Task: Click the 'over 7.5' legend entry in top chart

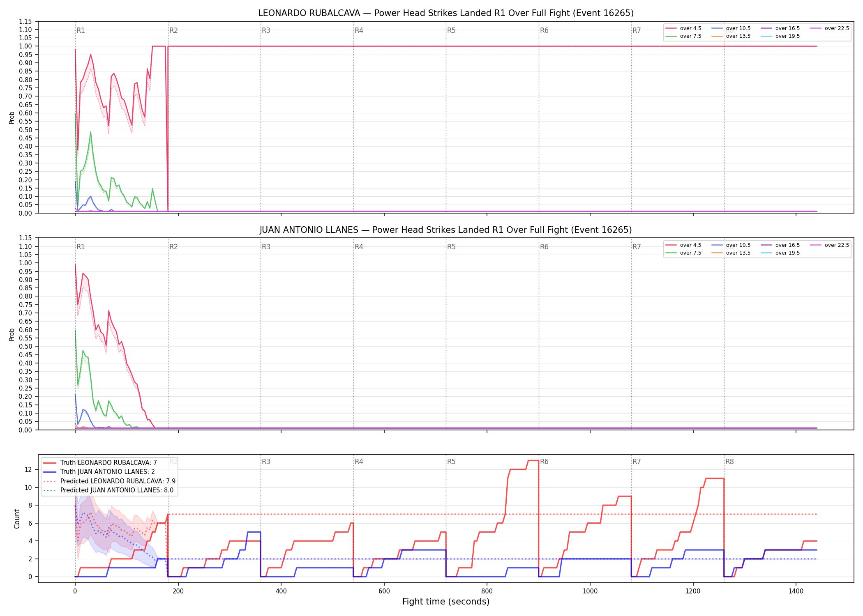Action: click(683, 36)
